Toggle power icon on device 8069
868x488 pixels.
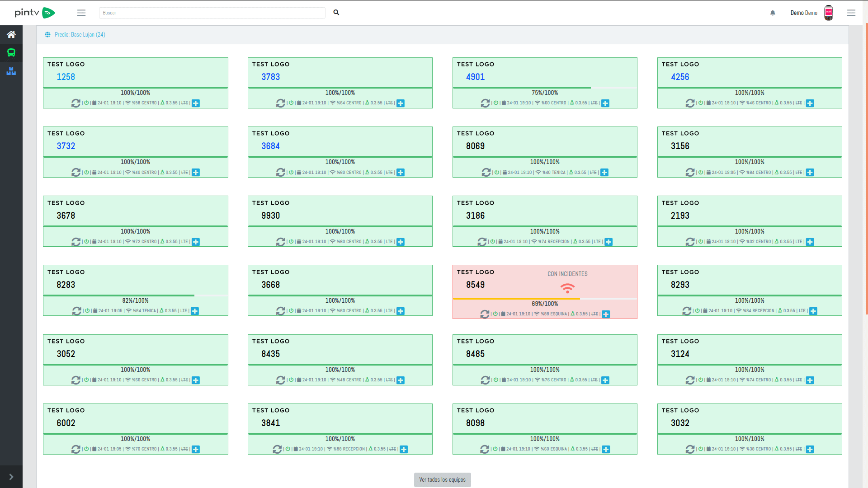click(x=497, y=172)
